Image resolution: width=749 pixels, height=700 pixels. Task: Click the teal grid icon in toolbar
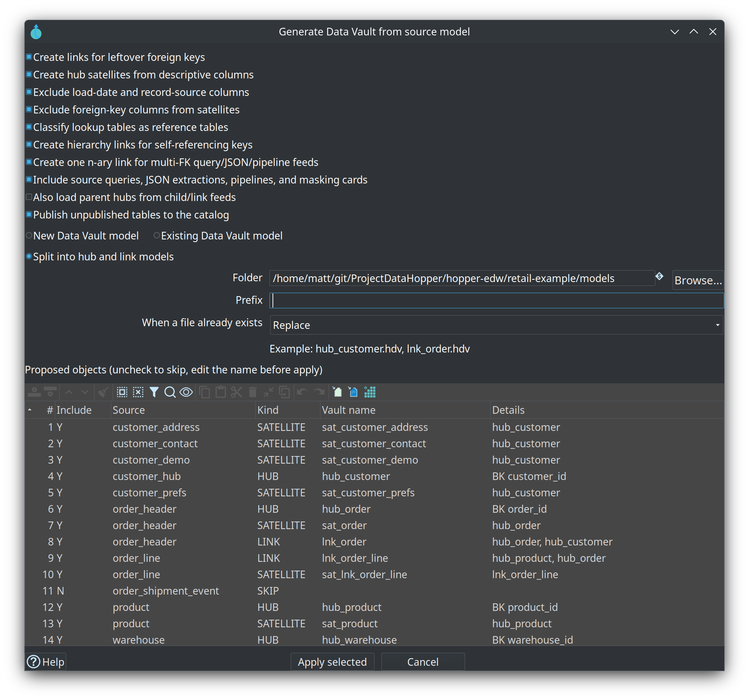370,392
